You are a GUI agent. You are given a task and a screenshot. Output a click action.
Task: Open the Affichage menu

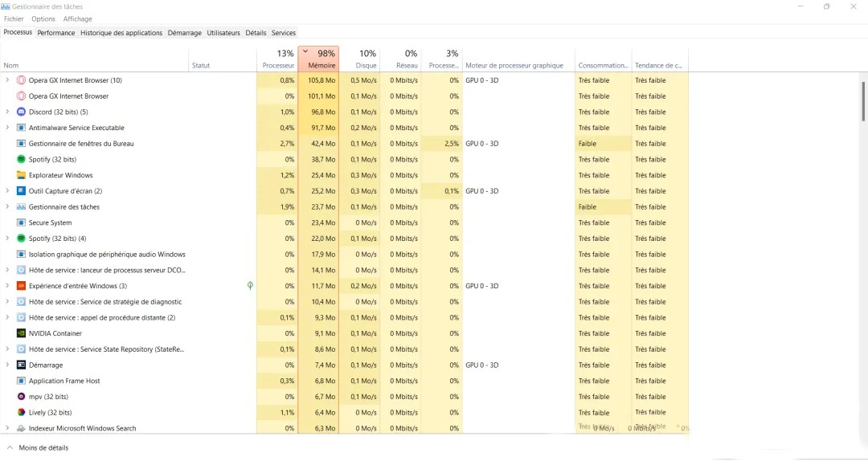tap(77, 18)
